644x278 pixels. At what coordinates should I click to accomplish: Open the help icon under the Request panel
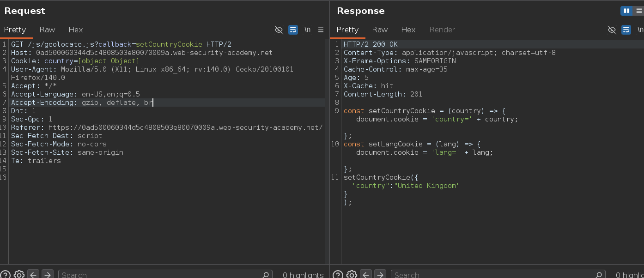5,275
